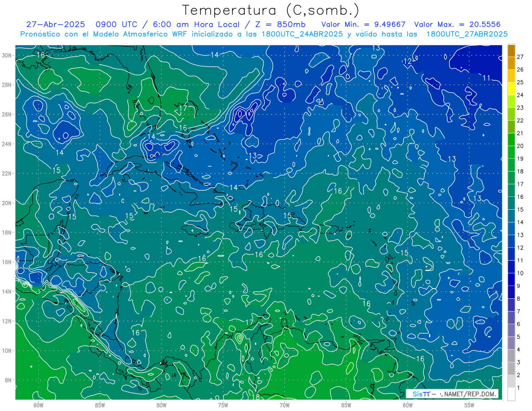
Task: Click the 24N latitude axis label
Action: 8,144
